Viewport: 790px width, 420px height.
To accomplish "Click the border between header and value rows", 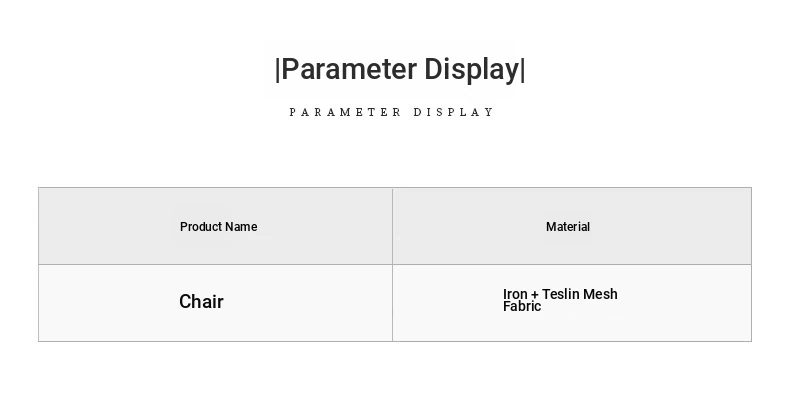I will (x=395, y=264).
